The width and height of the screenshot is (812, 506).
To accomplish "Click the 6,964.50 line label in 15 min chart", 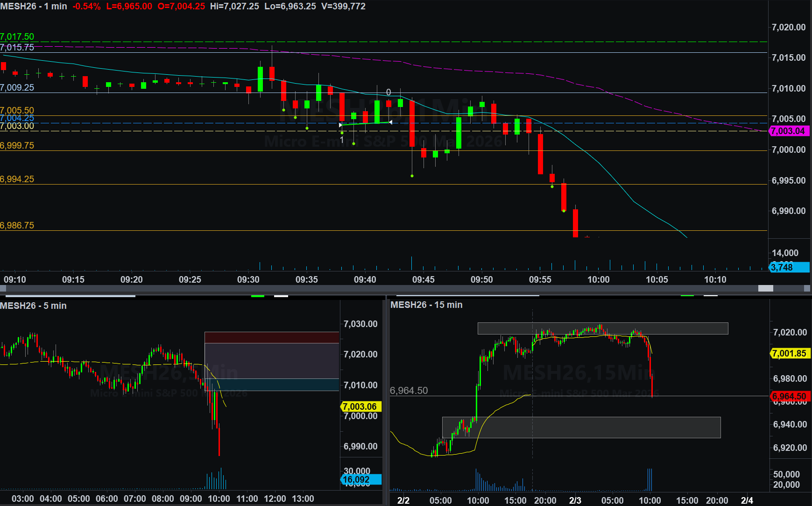I will [x=409, y=391].
